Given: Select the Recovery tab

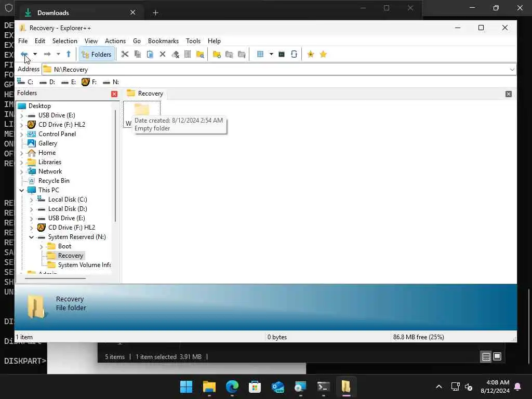Looking at the screenshot, I should [x=145, y=94].
